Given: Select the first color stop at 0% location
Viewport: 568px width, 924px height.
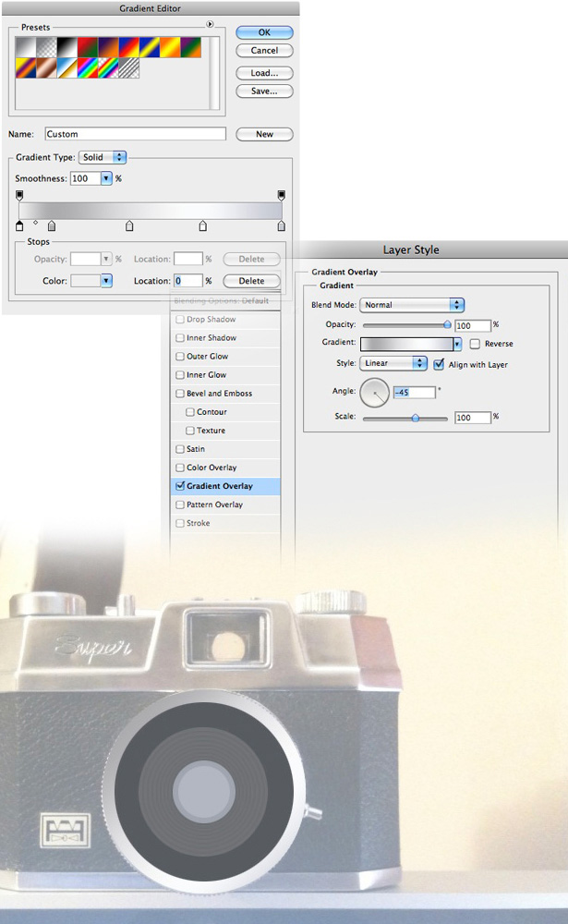Looking at the screenshot, I should pos(19,225).
